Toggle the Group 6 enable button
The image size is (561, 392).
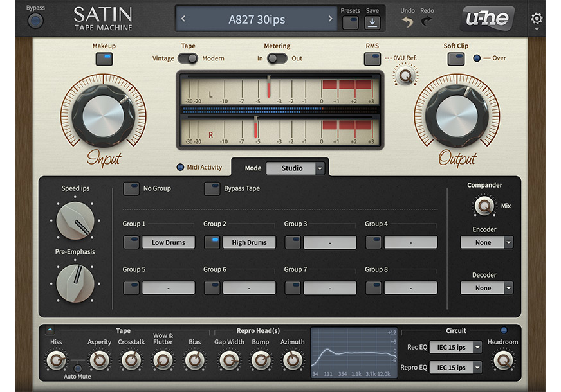212,288
